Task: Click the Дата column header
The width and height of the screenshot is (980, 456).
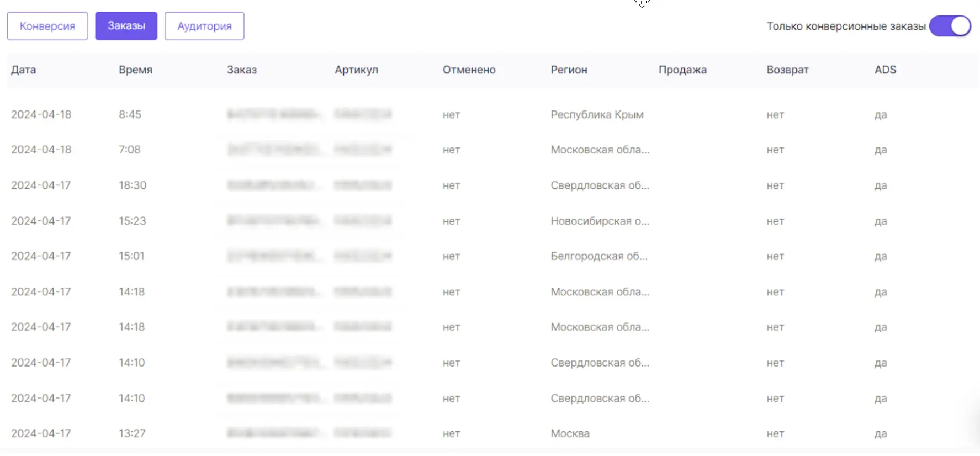Action: tap(24, 70)
